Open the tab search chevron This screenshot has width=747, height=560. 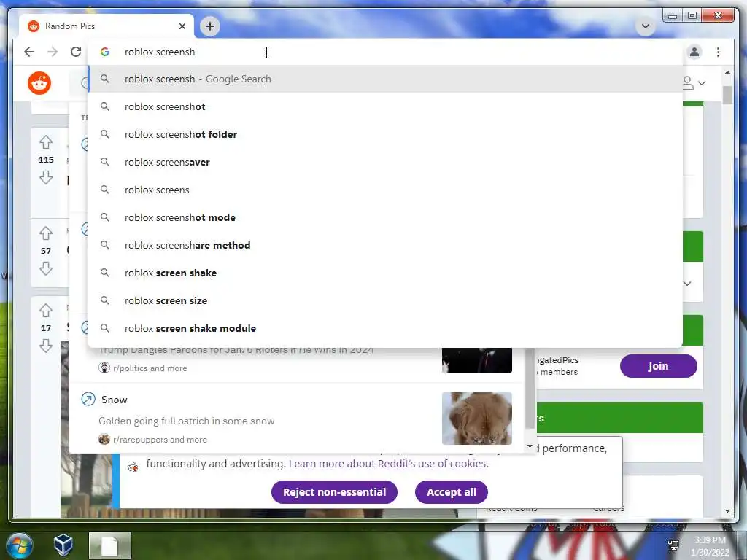pyautogui.click(x=646, y=26)
